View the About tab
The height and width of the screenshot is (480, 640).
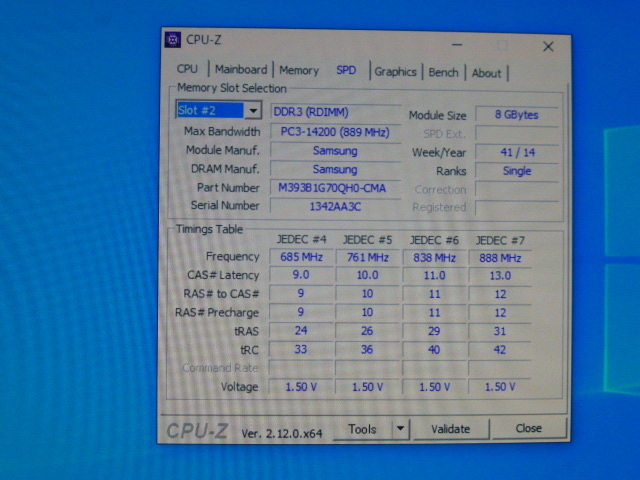click(x=486, y=73)
